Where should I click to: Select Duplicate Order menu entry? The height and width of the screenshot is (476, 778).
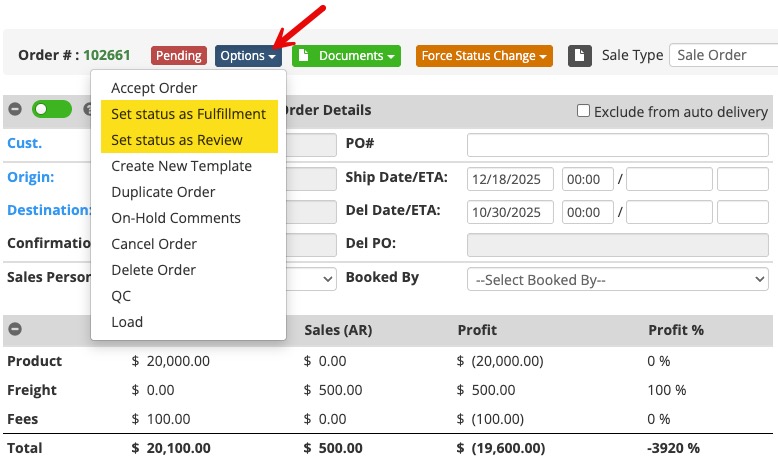(x=163, y=192)
